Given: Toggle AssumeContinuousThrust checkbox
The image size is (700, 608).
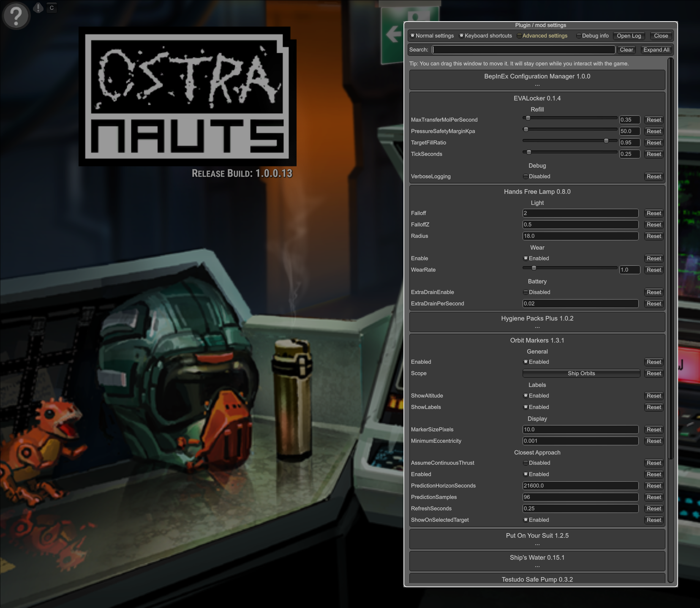Looking at the screenshot, I should pyautogui.click(x=537, y=463).
